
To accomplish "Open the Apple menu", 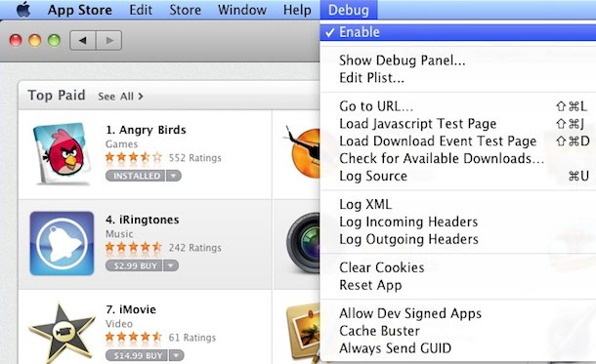I will coord(23,10).
